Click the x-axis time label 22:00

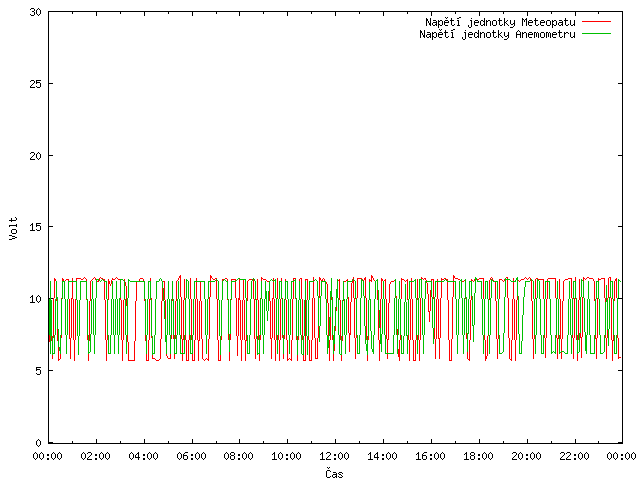[574, 456]
